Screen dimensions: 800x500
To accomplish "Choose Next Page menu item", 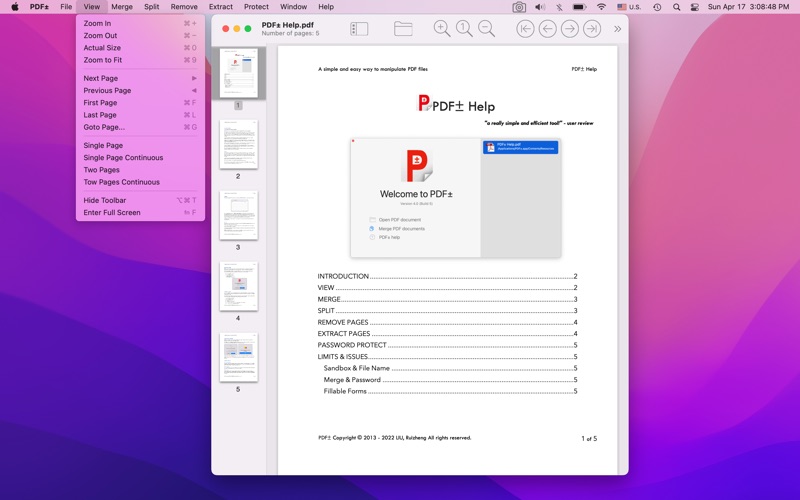I will tap(140, 79).
